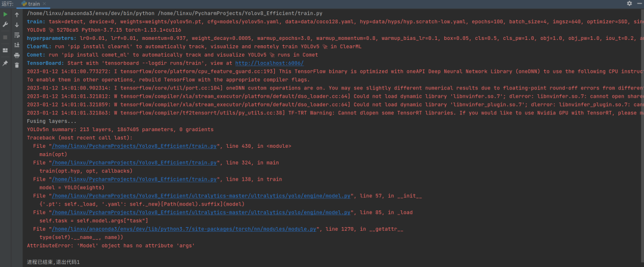Image resolution: width=644 pixels, height=267 pixels.
Task: Hide the Run tool window
Action: point(639,4)
